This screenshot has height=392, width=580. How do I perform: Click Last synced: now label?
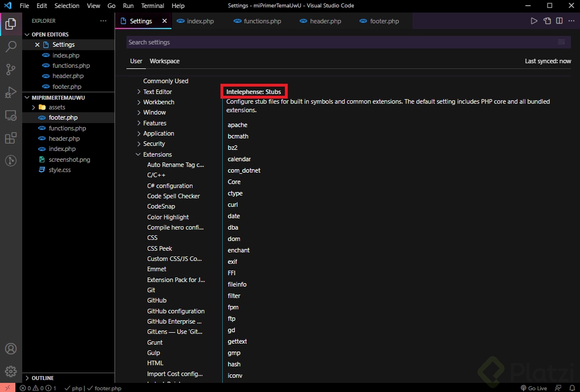tap(548, 61)
